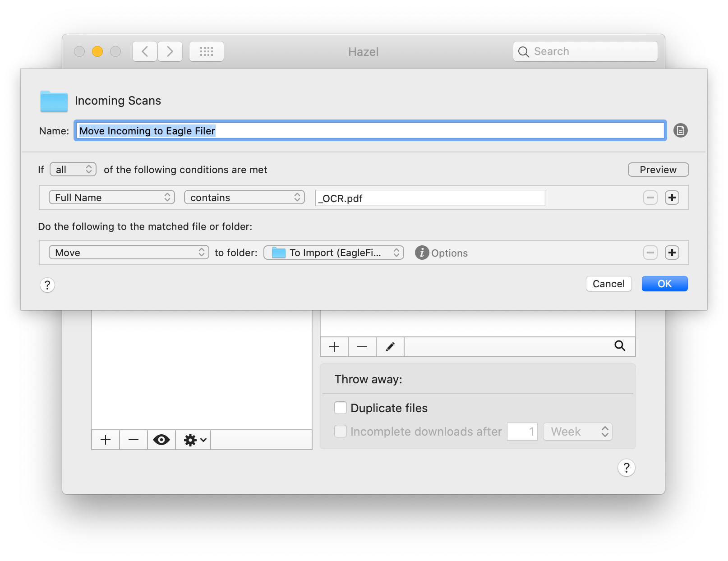Viewport: 728px width, 561px height.
Task: Click the _OCR.pdf text field
Action: coord(430,198)
